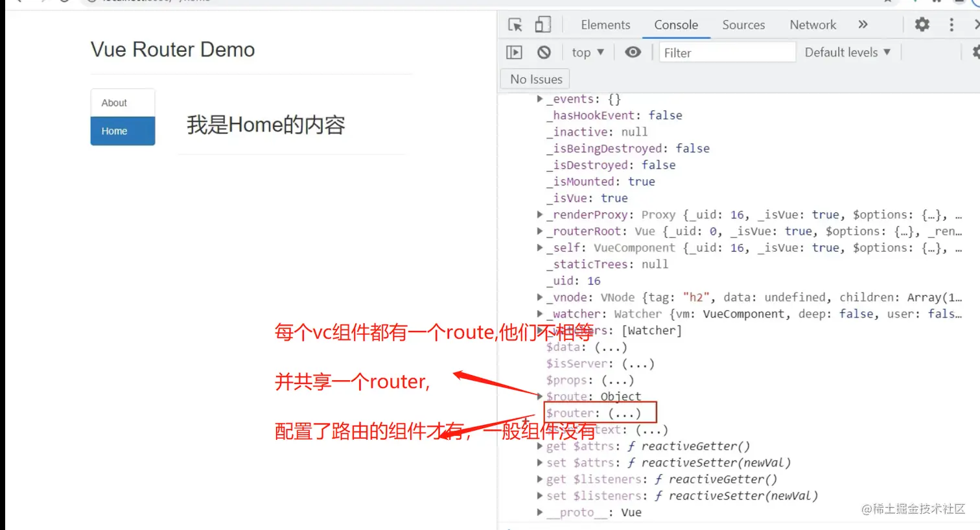The image size is (980, 530).
Task: Open the About router link
Action: coord(122,102)
